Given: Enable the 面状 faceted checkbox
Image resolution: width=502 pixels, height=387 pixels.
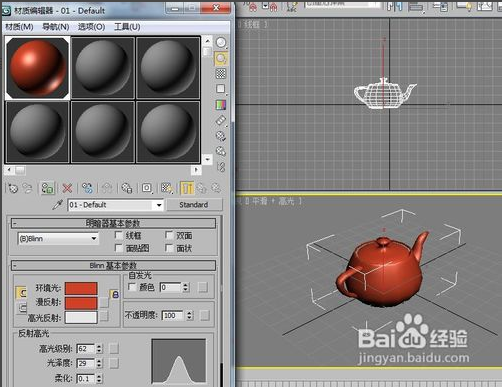Looking at the screenshot, I should click(x=169, y=248).
